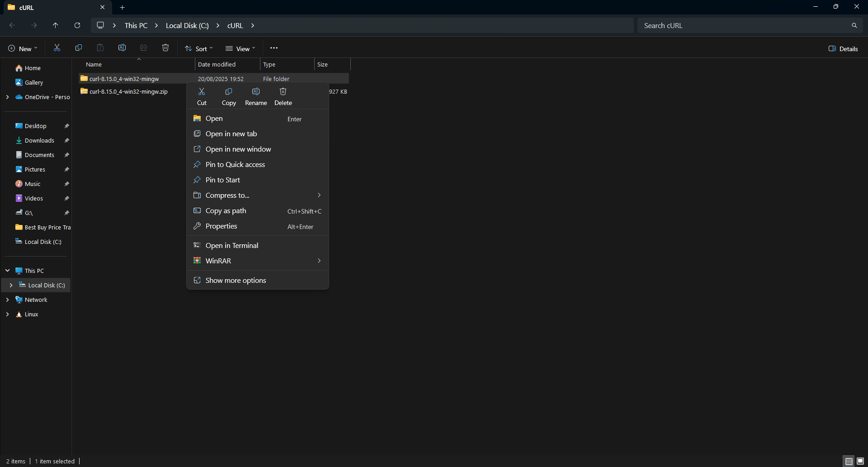Click the toolbar Delete trash icon
868x467 pixels.
pos(165,48)
